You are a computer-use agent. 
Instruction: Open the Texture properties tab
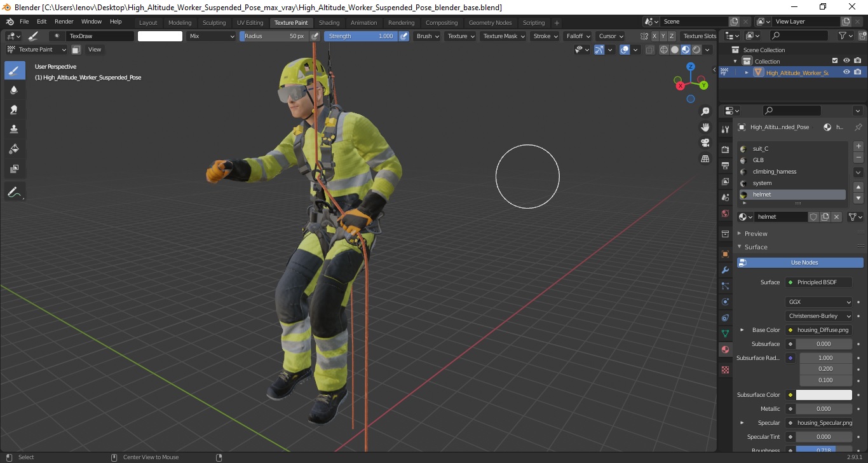[x=725, y=370]
